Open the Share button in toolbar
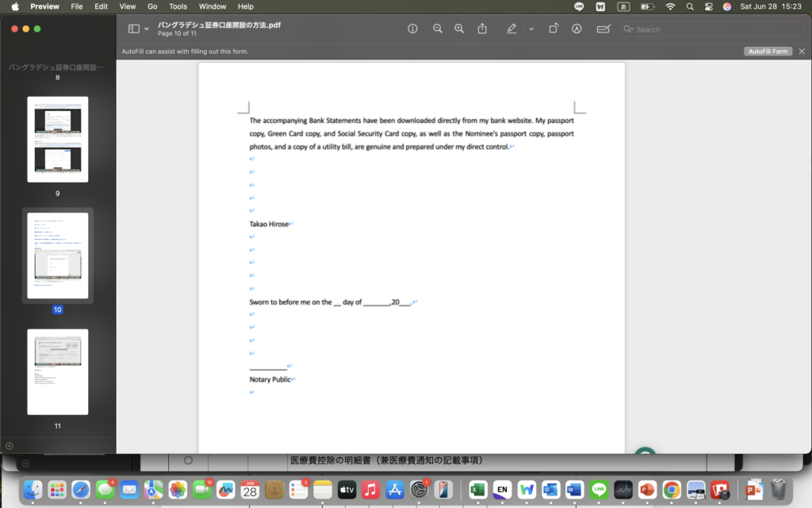 tap(482, 29)
